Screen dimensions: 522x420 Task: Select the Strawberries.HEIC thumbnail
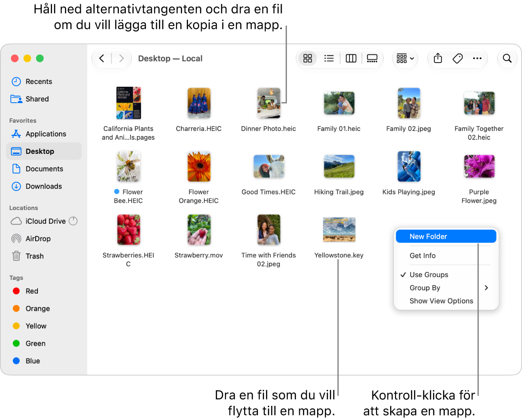point(129,230)
